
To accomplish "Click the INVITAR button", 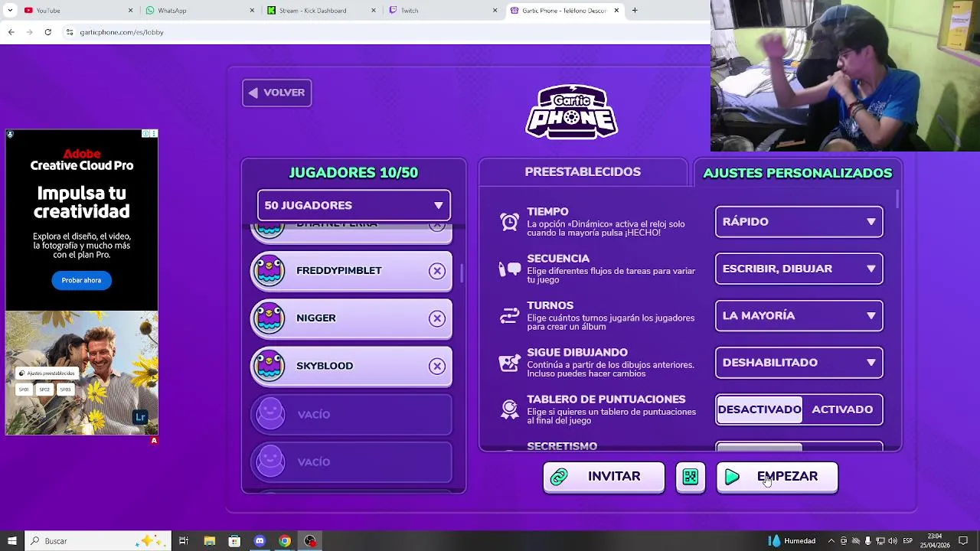I will click(x=604, y=477).
